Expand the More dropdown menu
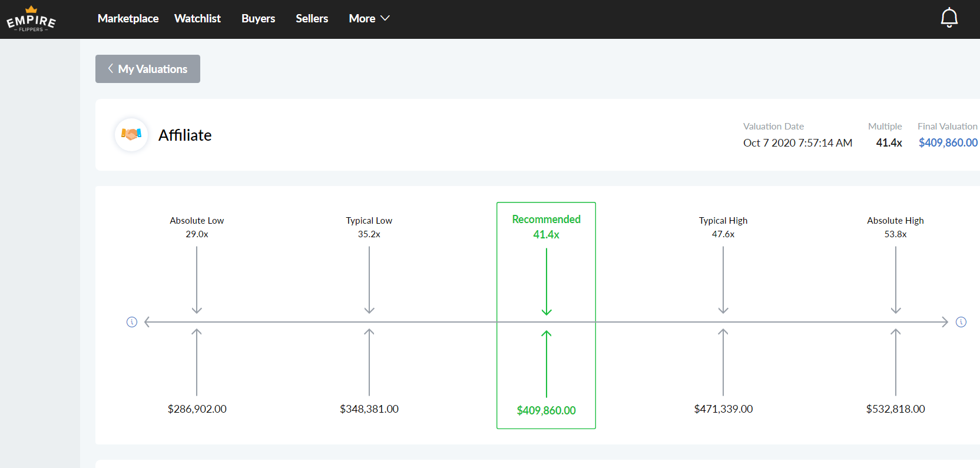The width and height of the screenshot is (980, 468). pos(369,18)
